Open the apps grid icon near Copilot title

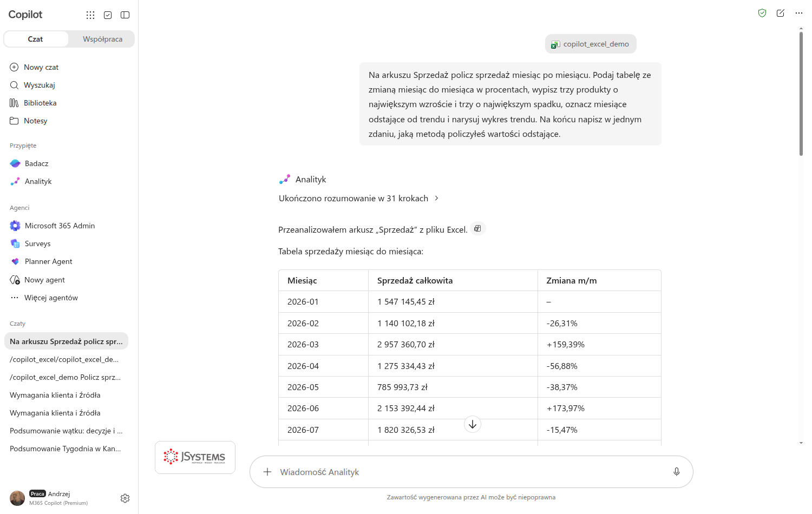[90, 15]
